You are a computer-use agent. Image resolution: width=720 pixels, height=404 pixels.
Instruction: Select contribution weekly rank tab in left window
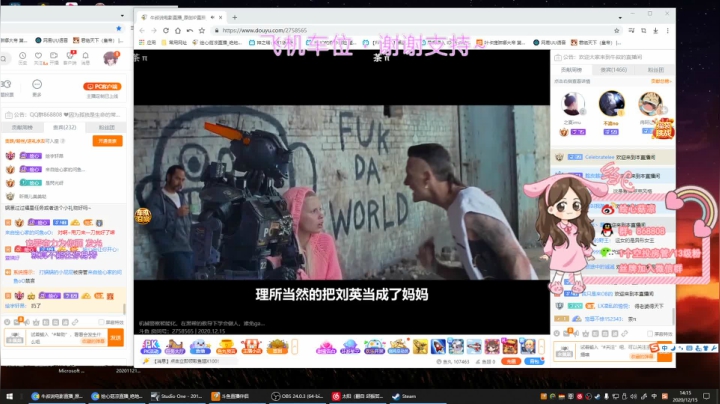(x=22, y=127)
